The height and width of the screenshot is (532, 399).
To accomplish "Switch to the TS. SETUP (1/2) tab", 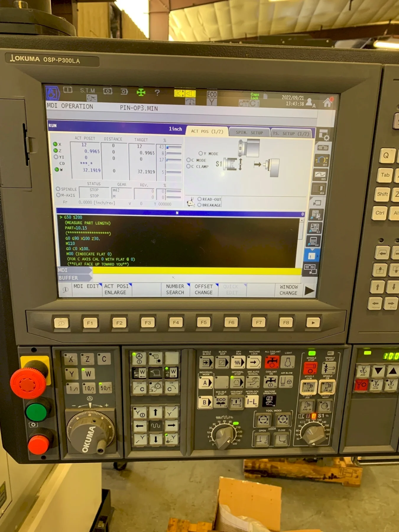I will (x=292, y=134).
